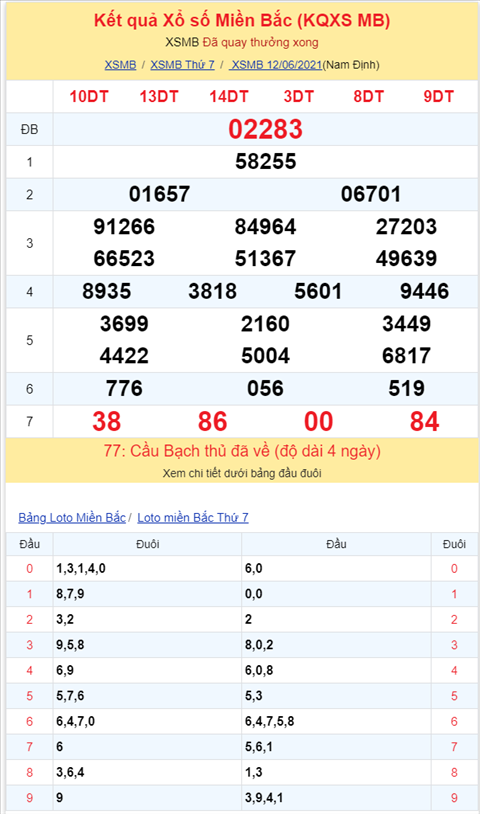Click loto head values 6,4,7,5,8

click(x=269, y=721)
